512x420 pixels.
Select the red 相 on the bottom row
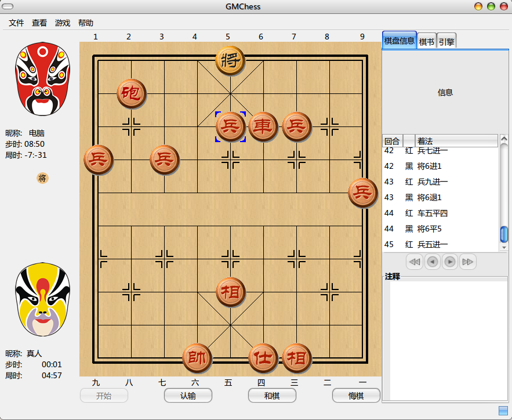296,358
